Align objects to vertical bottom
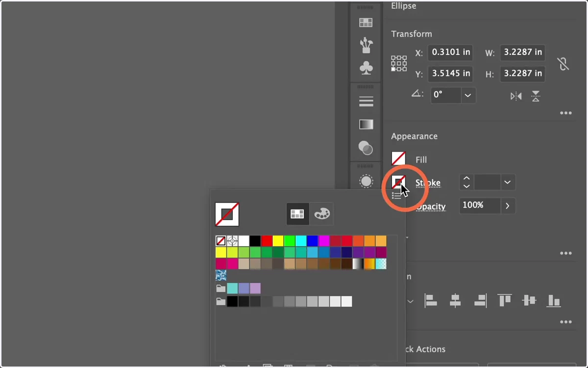Screen dimensions: 588x368 click(x=554, y=300)
